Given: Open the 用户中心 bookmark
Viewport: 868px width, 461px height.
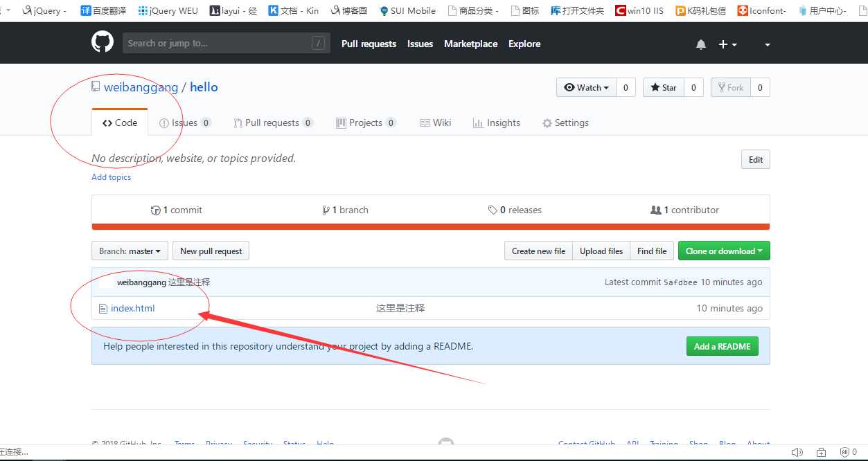Looking at the screenshot, I should [822, 10].
